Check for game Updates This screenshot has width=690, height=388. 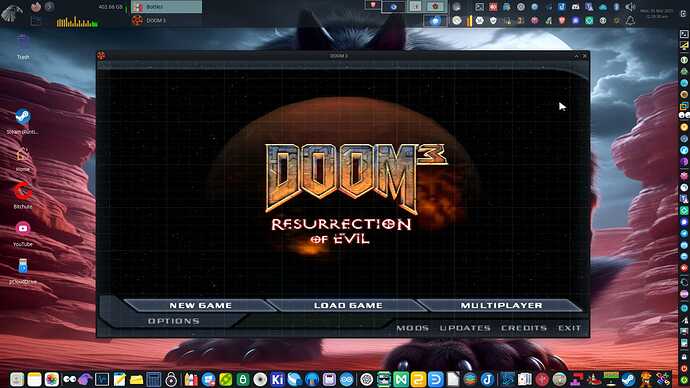465,328
